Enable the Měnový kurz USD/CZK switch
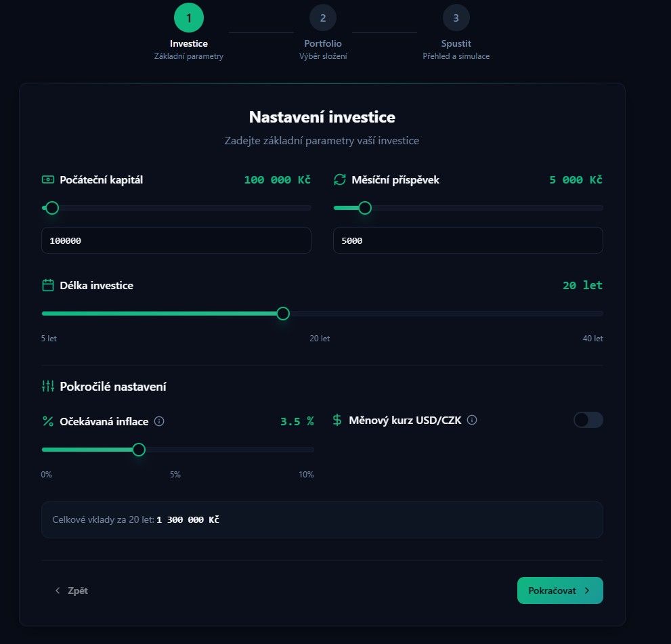The width and height of the screenshot is (671, 644). click(x=588, y=420)
